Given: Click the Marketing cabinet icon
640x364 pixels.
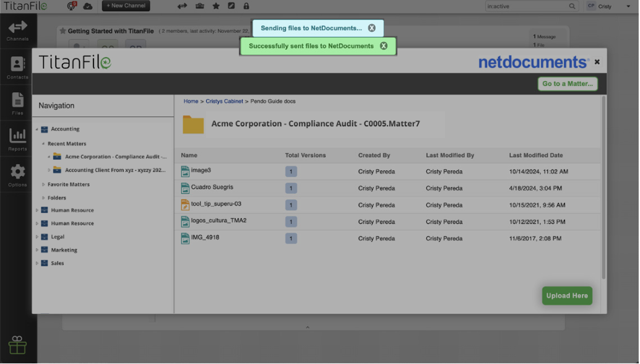Looking at the screenshot, I should (x=45, y=250).
